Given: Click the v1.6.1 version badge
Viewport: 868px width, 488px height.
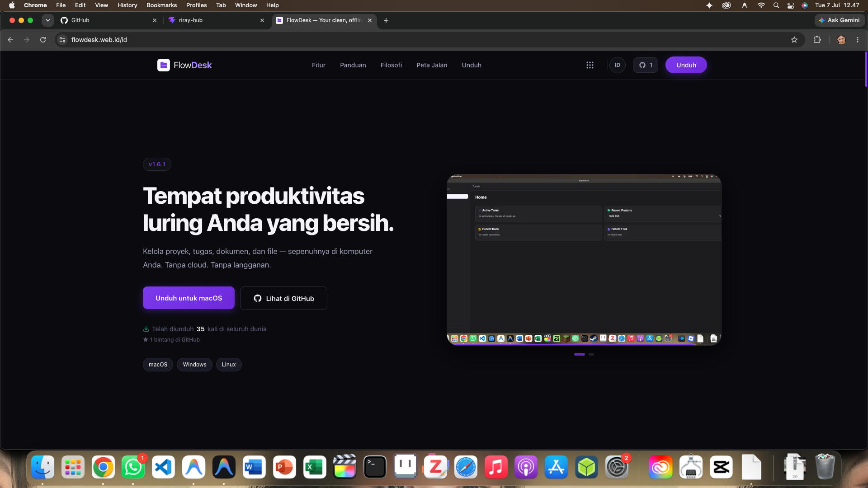Looking at the screenshot, I should tap(157, 164).
